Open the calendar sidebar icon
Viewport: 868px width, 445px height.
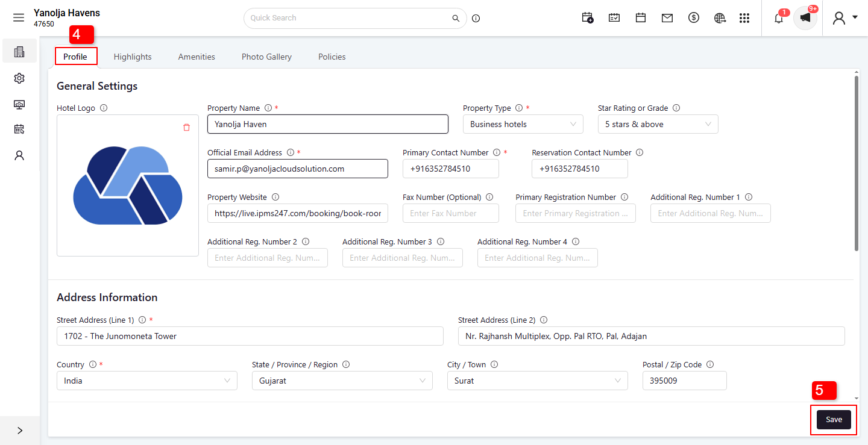click(19, 129)
